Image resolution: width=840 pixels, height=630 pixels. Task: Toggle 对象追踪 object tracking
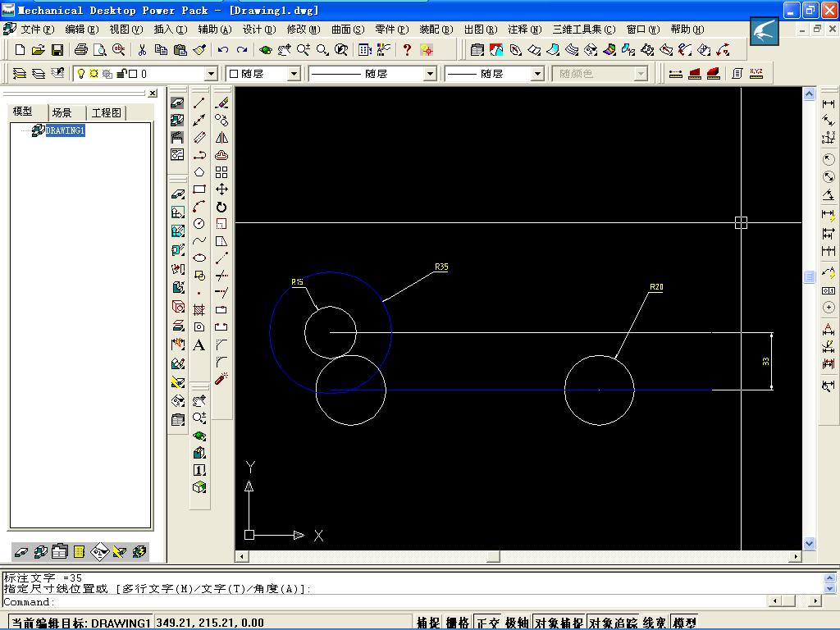(x=613, y=623)
